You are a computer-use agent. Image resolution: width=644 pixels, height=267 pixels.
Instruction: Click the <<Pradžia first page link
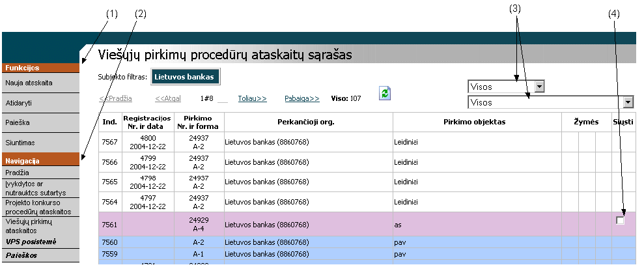115,98
